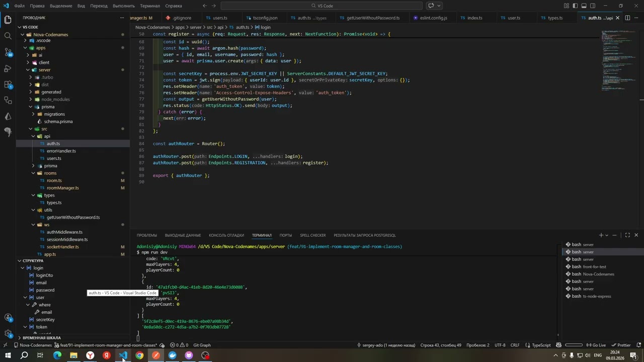Screen dimensions: 644x362
Task: Open the Accounts menu in activity bar
Action: (x=8, y=317)
